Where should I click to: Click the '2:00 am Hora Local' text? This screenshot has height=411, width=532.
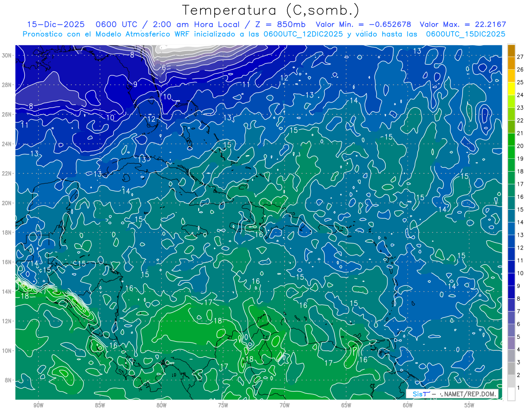coord(196,24)
